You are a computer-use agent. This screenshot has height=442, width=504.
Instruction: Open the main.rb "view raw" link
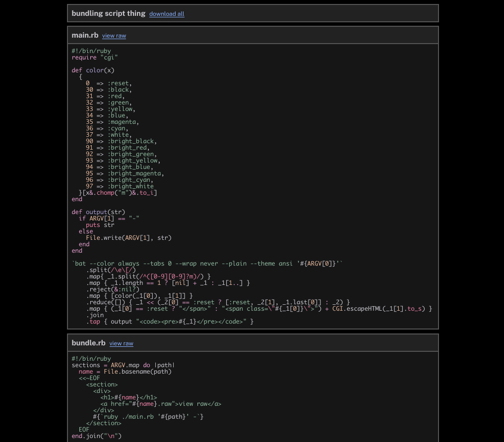(x=114, y=36)
